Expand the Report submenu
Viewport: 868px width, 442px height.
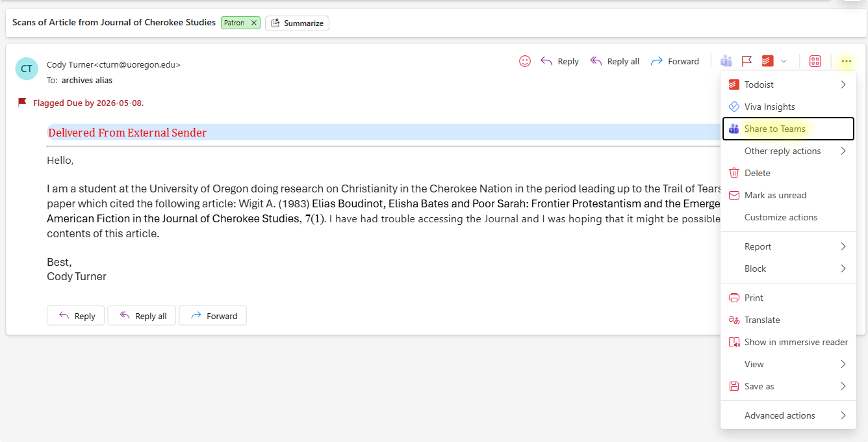click(788, 246)
